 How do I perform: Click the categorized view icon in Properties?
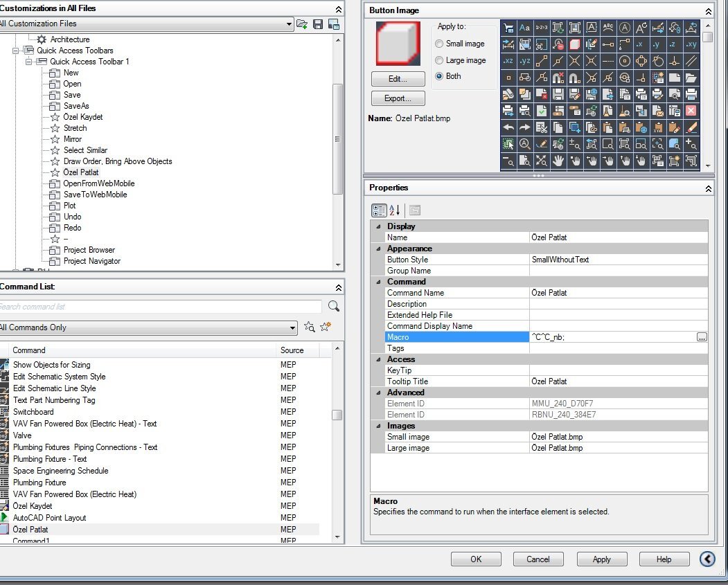(378, 210)
